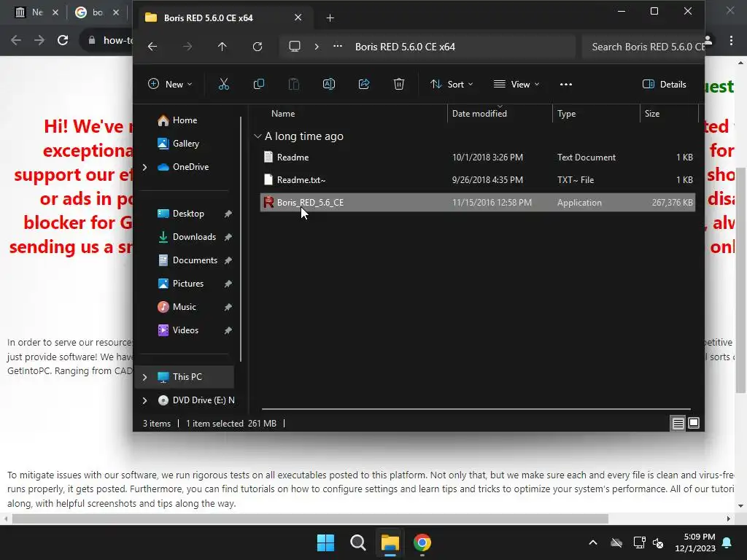Click the Paste clipboard icon
The width and height of the screenshot is (747, 560).
pyautogui.click(x=294, y=85)
